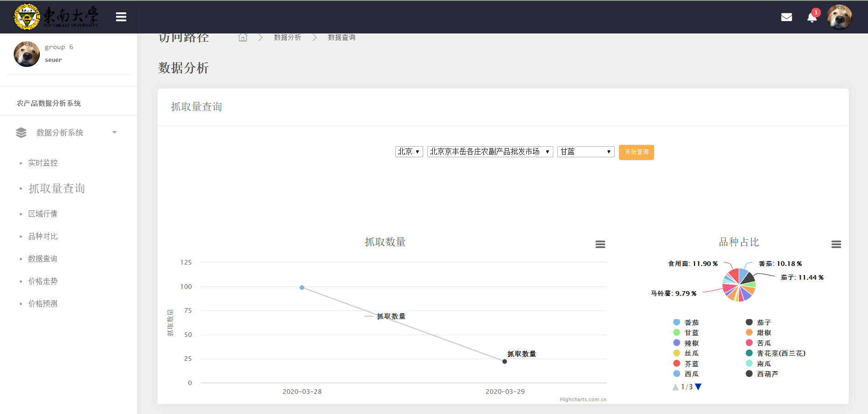
Task: Open 品种对比 menu item
Action: (x=43, y=237)
